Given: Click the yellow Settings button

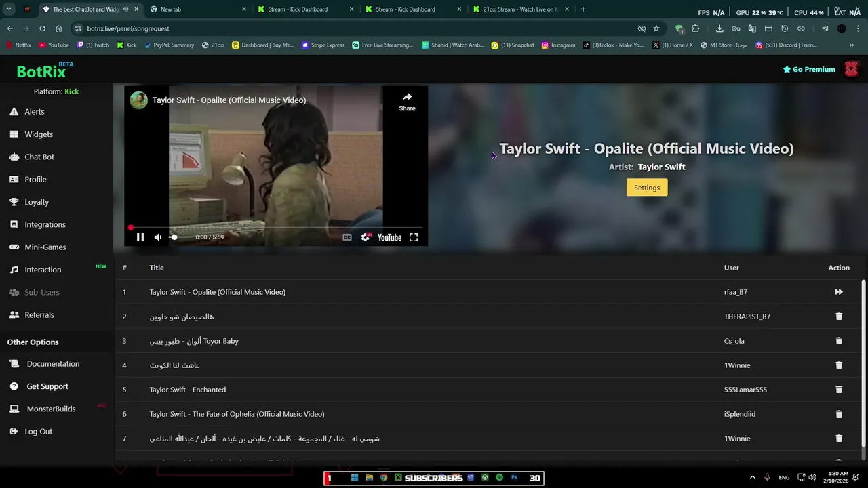Looking at the screenshot, I should (x=647, y=188).
